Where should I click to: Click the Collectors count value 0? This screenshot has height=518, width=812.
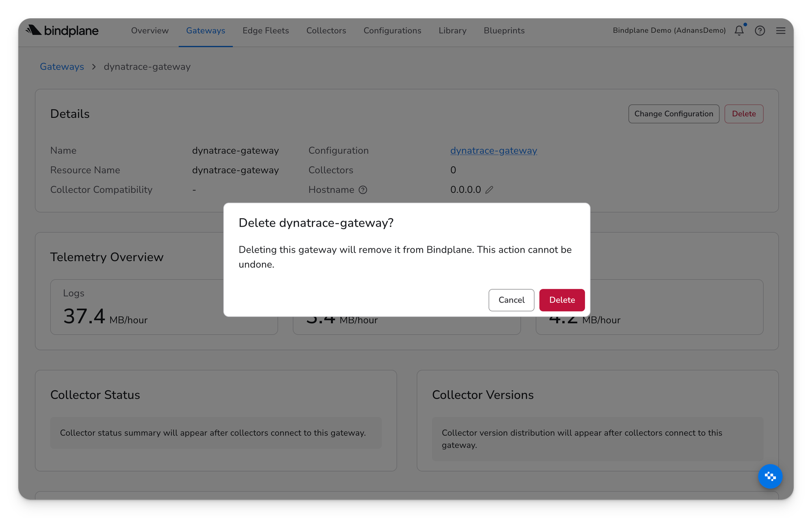point(453,170)
